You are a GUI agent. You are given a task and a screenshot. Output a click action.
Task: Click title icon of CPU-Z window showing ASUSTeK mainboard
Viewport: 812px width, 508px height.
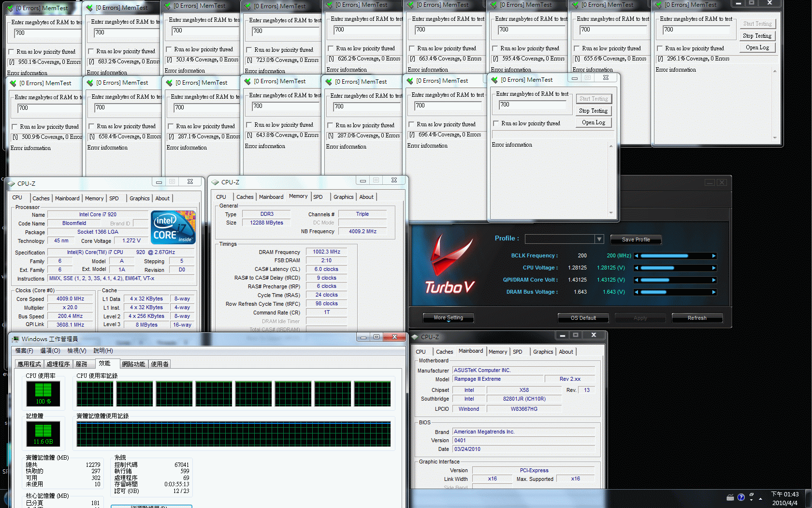pos(415,337)
